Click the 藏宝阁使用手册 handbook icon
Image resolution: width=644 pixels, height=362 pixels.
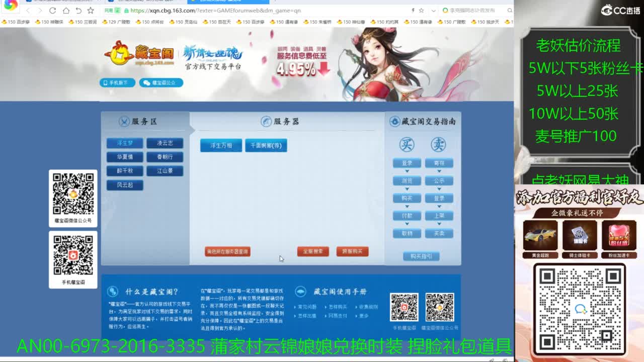(x=301, y=291)
